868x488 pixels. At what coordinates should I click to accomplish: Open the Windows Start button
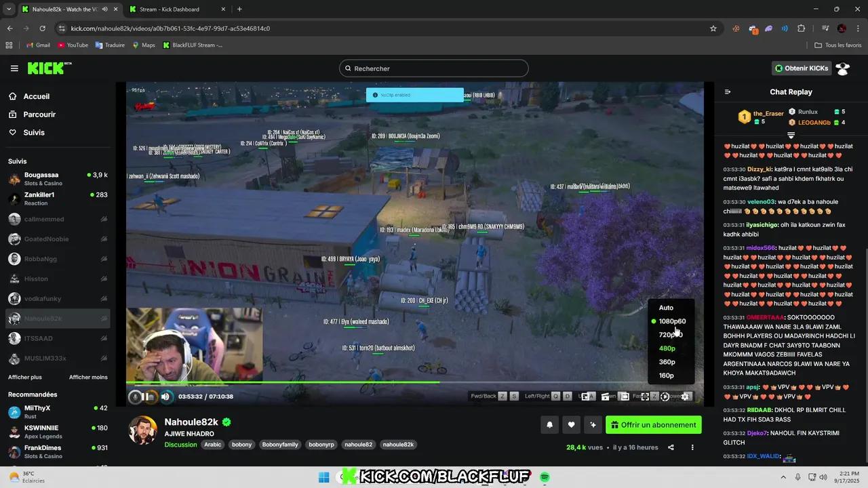pos(323,477)
